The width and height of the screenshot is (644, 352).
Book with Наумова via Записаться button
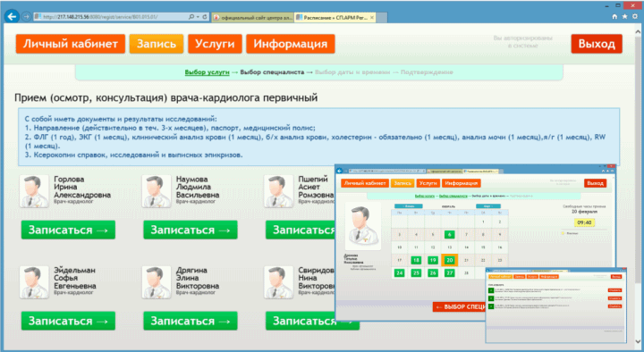pyautogui.click(x=191, y=230)
